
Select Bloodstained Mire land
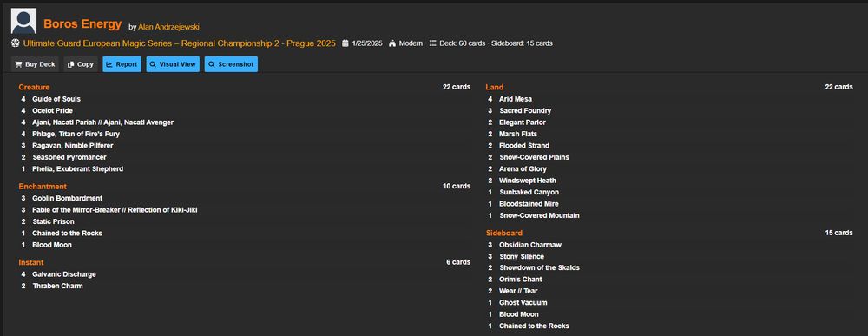pyautogui.click(x=529, y=203)
